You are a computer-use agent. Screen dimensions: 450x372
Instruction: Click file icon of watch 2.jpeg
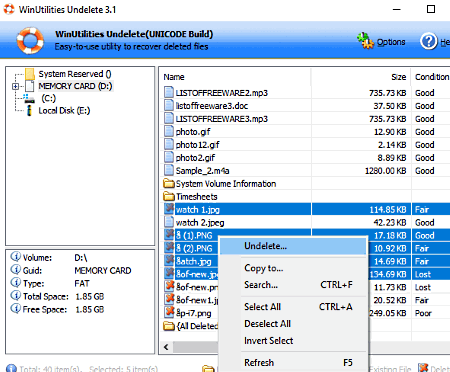(169, 222)
